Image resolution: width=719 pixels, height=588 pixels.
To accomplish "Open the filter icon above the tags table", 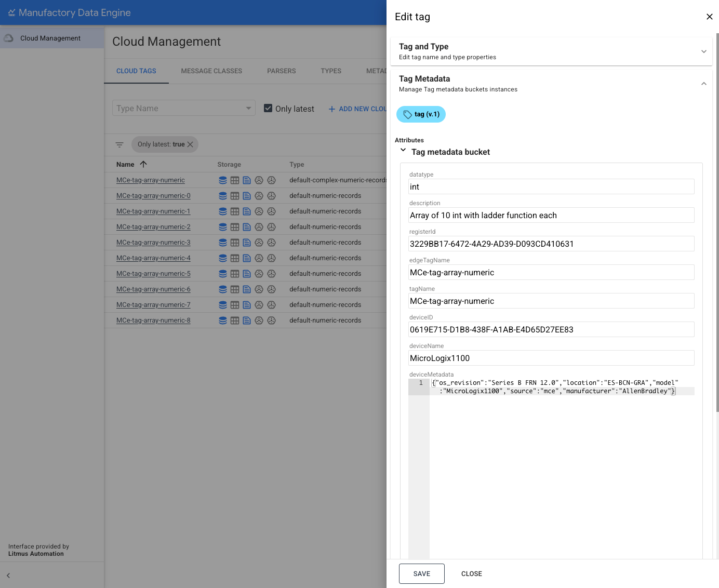I will (119, 144).
